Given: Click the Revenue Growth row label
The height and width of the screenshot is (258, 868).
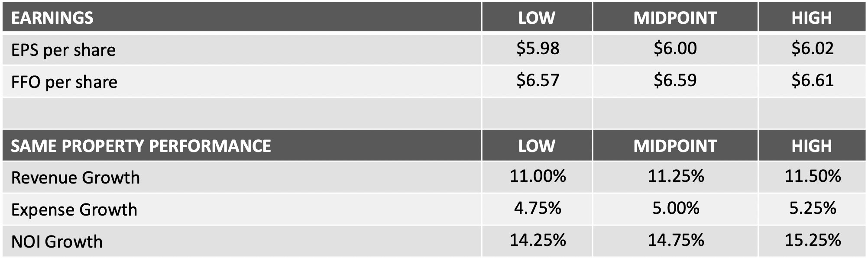Looking at the screenshot, I should (75, 178).
